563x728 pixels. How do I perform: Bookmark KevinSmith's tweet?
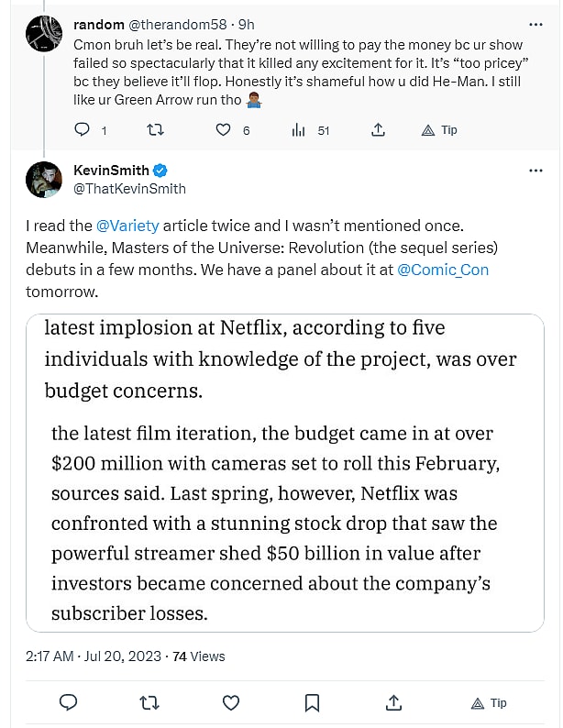click(312, 703)
